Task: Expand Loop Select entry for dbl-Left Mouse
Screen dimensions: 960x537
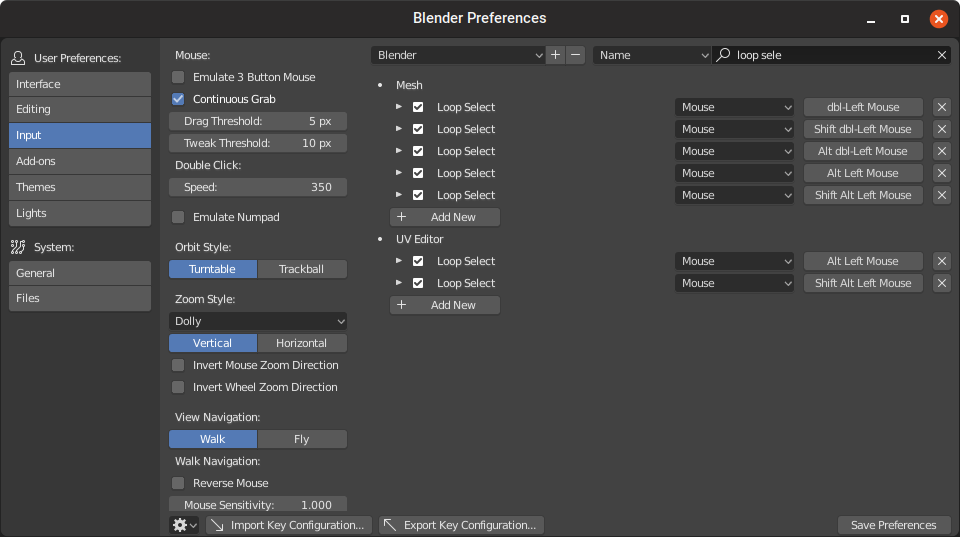Action: coord(399,107)
